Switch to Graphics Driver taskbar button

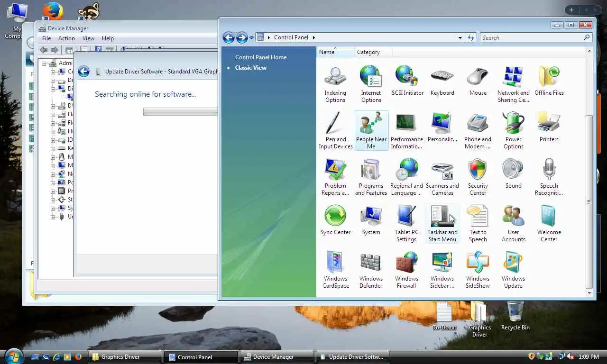pyautogui.click(x=125, y=357)
